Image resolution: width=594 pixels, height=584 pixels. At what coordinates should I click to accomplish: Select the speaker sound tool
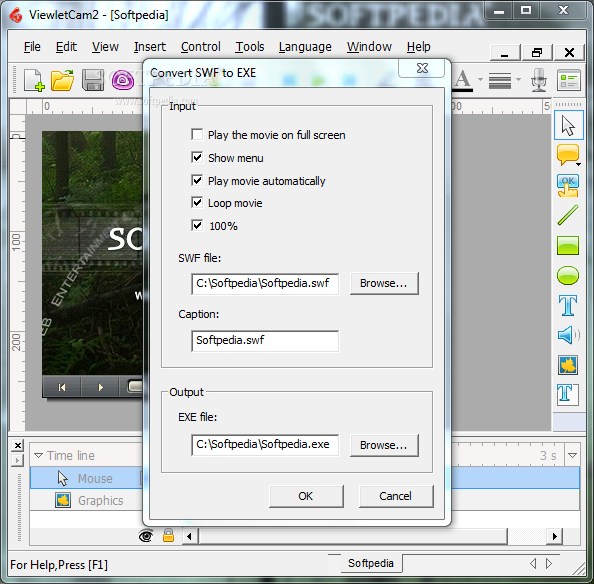coord(568,335)
